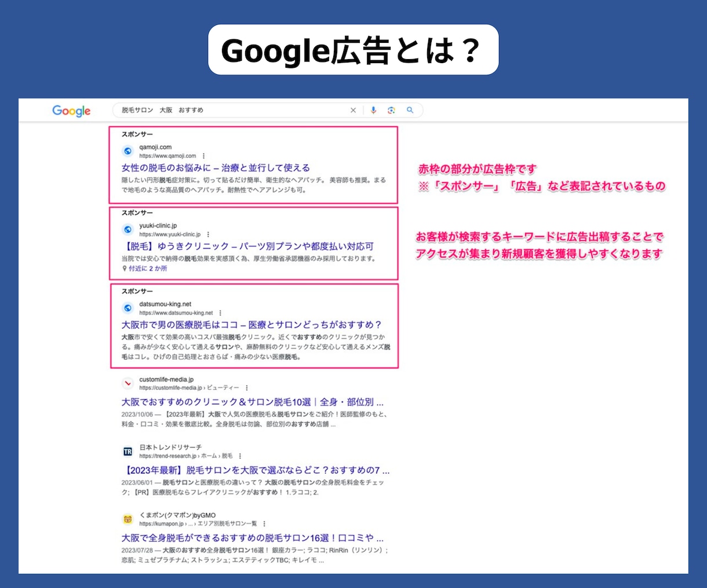Open Google Lens image search icon

(391, 110)
